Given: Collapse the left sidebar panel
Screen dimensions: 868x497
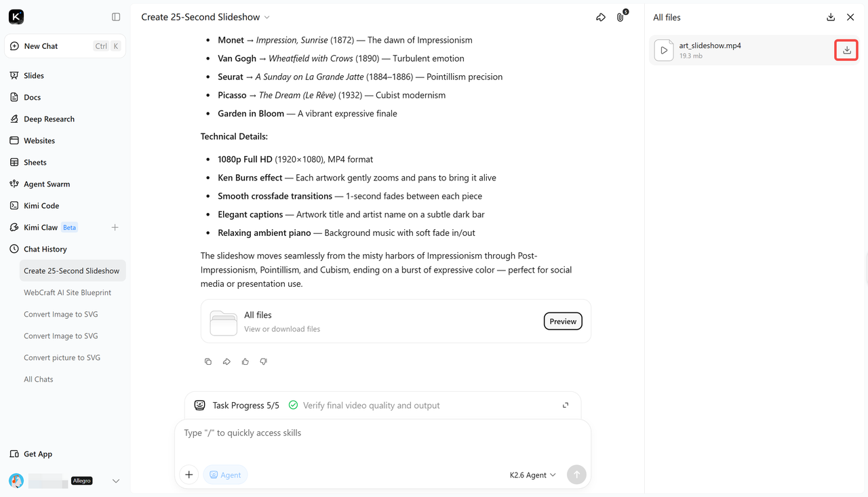Looking at the screenshot, I should pos(116,17).
